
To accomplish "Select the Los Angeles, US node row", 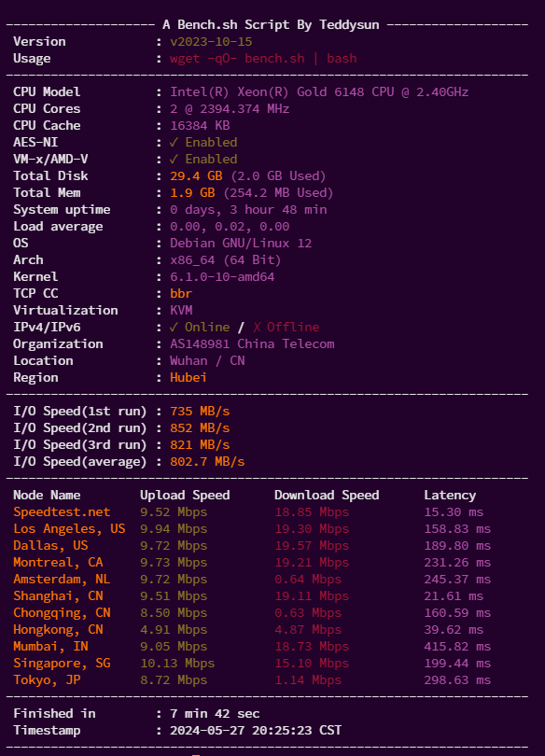I will pos(252,529).
